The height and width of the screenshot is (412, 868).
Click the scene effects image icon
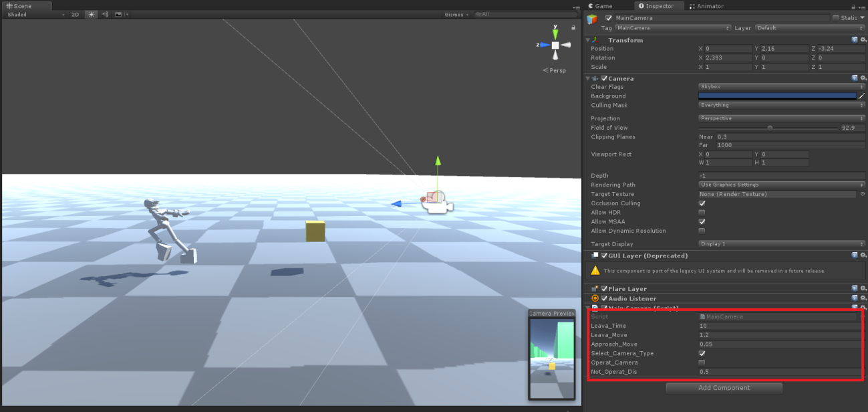click(x=118, y=14)
